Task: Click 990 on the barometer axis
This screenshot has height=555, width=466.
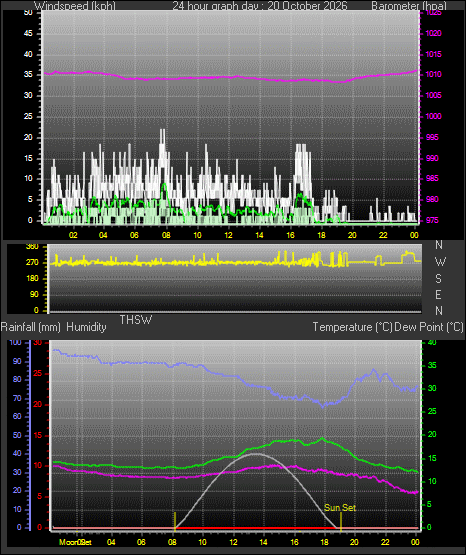Action: (x=432, y=158)
